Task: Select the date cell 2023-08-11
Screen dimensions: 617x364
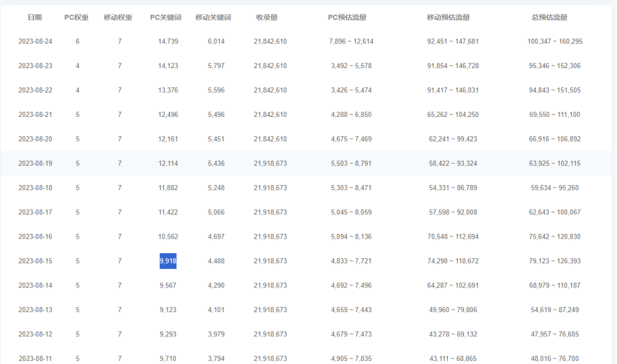Action: [x=35, y=359]
